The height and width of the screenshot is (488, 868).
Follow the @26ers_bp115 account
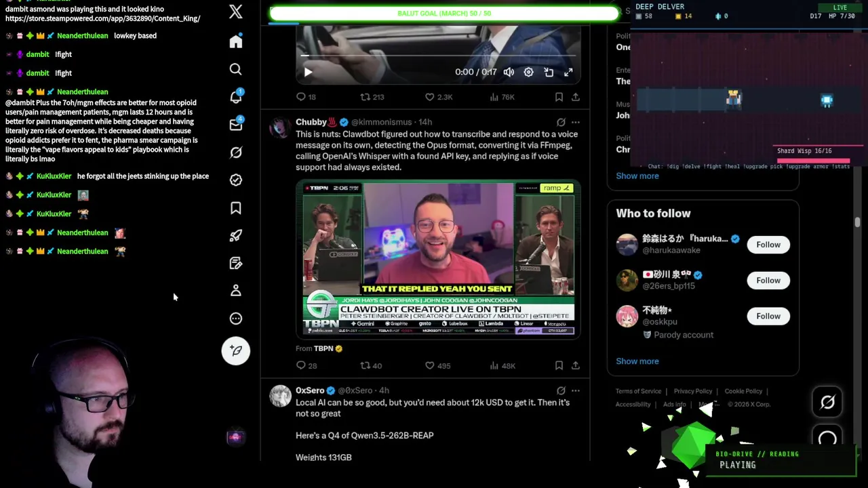768,281
